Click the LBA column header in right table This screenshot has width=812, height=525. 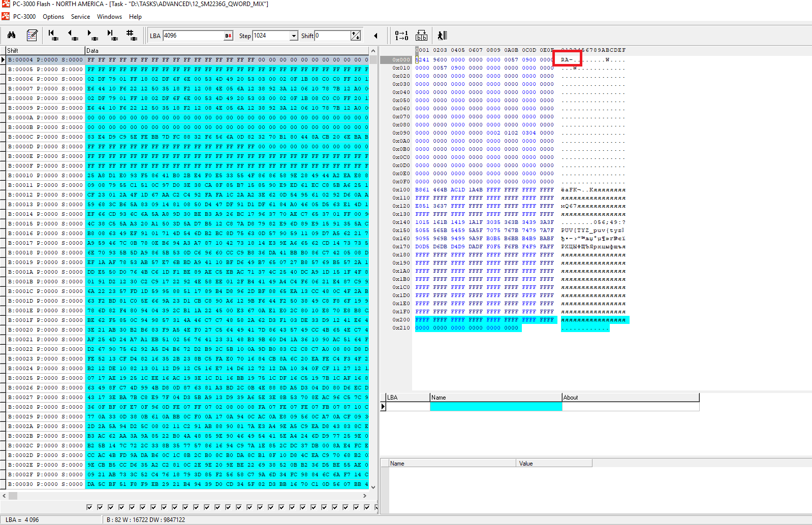click(408, 397)
